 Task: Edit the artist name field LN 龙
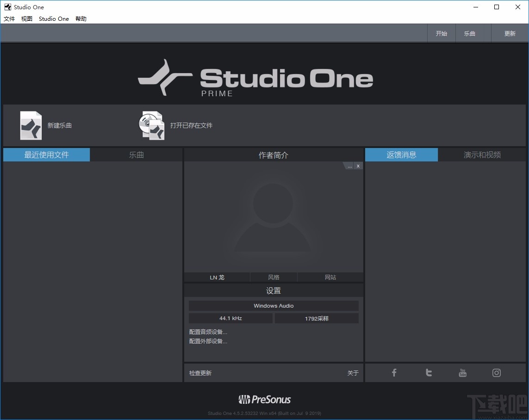tap(217, 277)
